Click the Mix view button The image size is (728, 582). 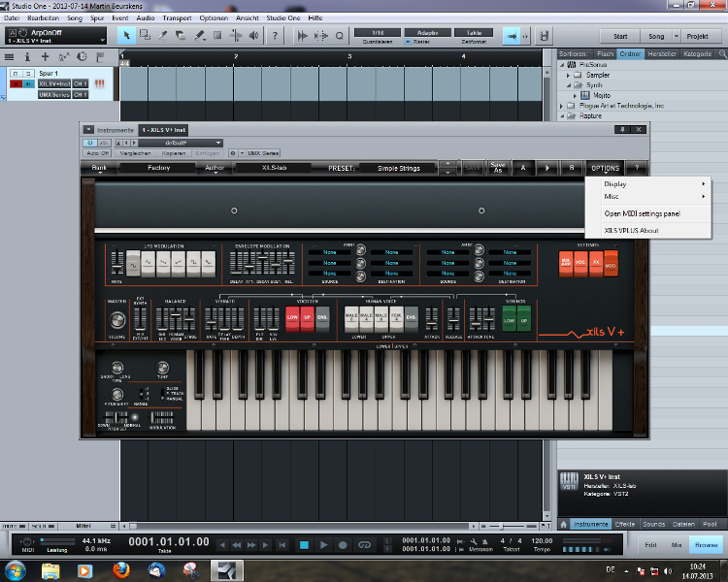[x=676, y=545]
